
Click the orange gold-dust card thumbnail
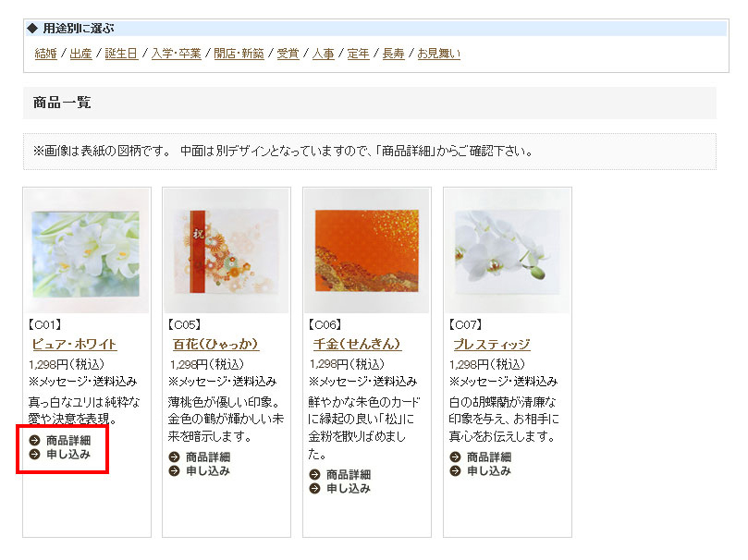[x=367, y=251]
